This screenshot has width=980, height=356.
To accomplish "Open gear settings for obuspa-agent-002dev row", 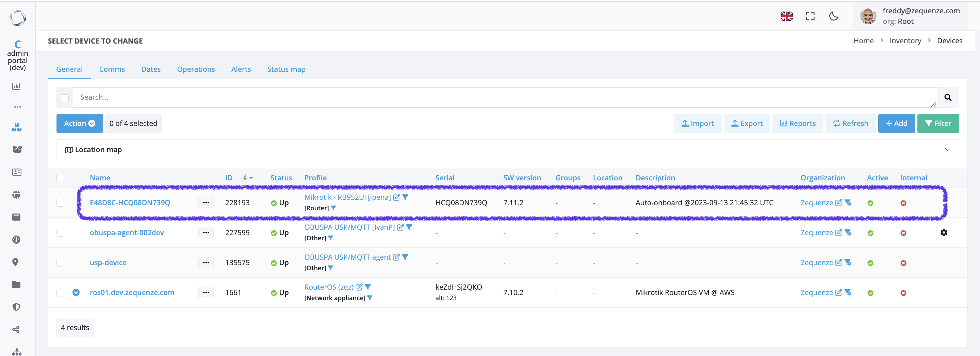I will 944,232.
